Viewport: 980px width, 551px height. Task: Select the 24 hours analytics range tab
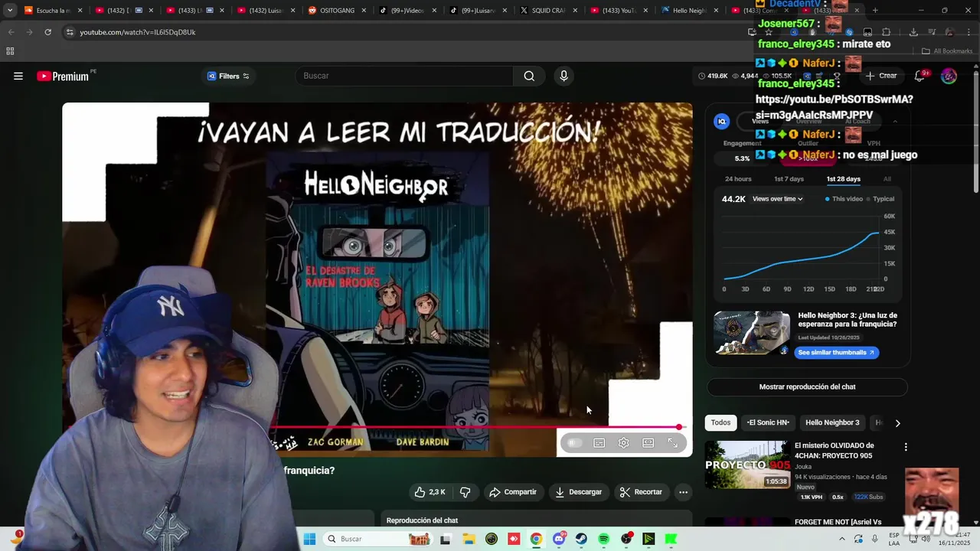click(738, 179)
